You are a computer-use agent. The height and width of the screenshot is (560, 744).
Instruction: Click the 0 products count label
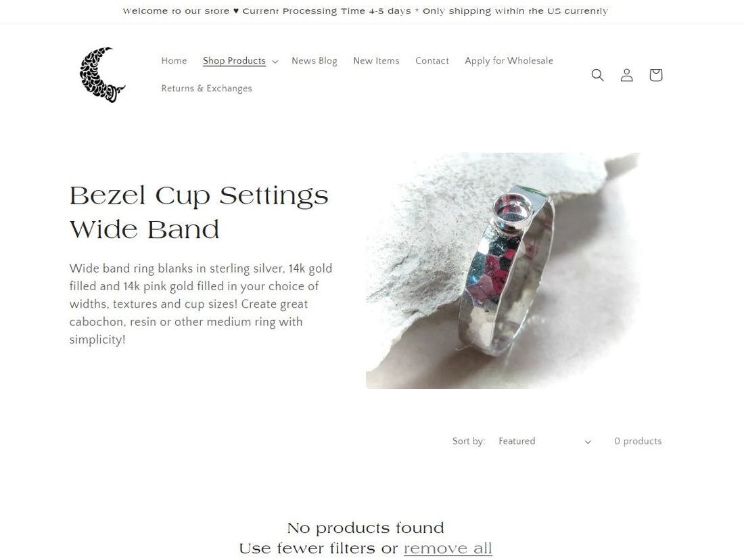pos(638,442)
